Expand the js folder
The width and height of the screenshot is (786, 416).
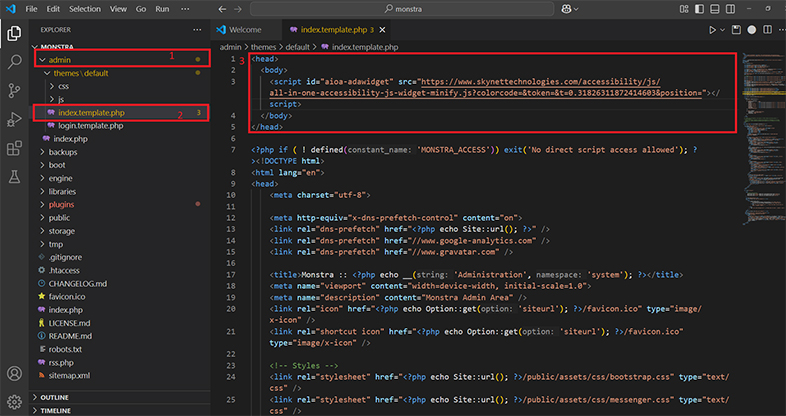pos(52,99)
